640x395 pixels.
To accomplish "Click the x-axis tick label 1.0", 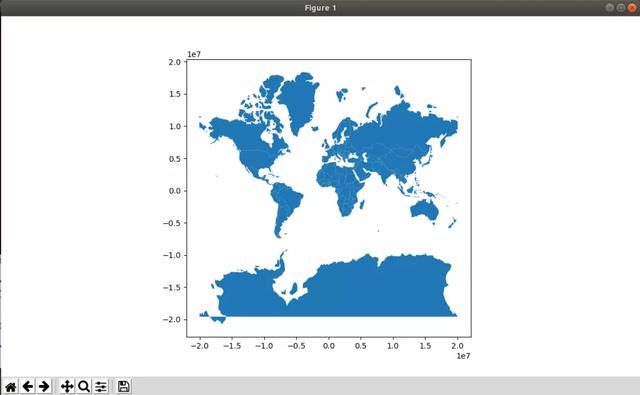I will point(393,346).
